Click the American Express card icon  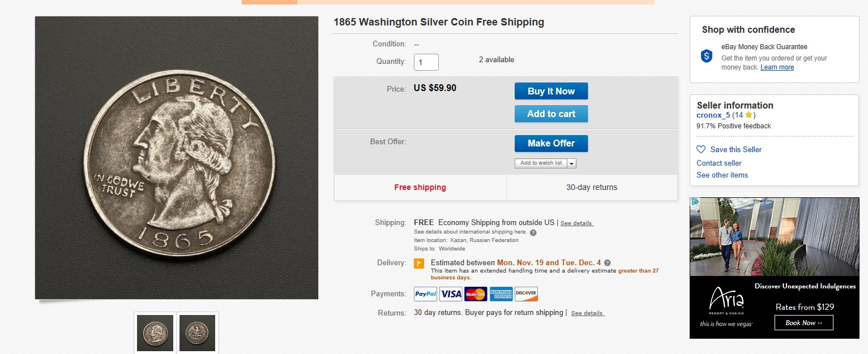click(x=501, y=294)
